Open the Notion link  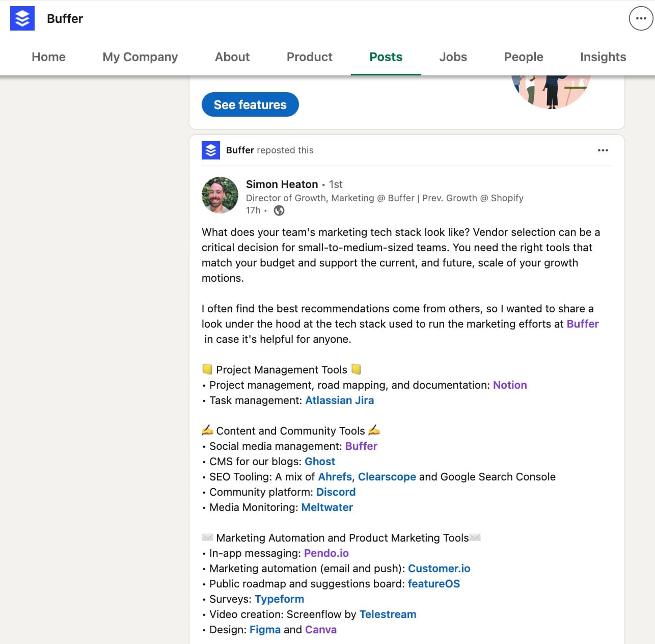tap(510, 385)
